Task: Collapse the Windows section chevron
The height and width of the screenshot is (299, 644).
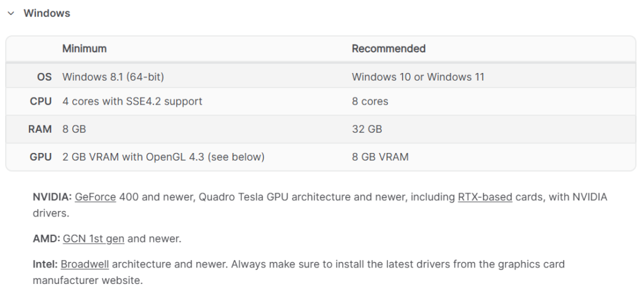Action: (11, 13)
